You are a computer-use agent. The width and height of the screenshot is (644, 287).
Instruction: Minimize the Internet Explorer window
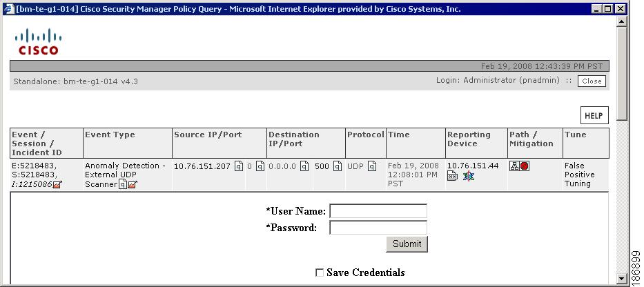(597, 8)
